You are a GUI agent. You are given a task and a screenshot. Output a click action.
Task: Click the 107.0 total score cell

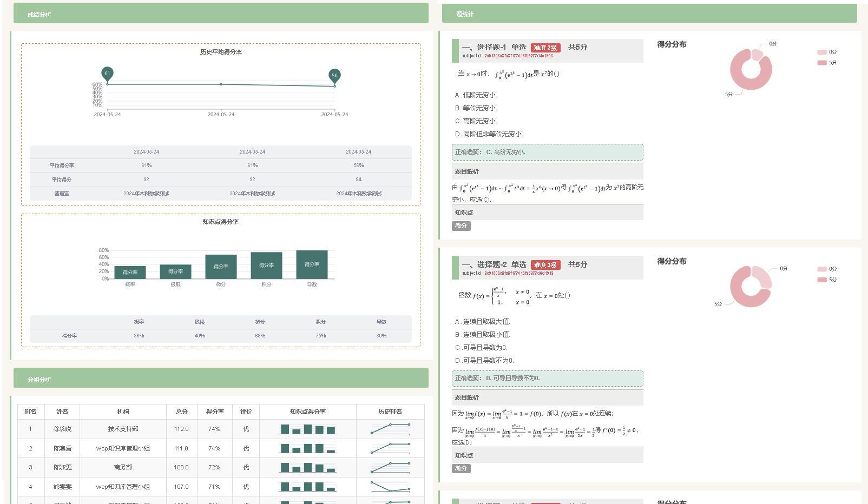tap(182, 487)
